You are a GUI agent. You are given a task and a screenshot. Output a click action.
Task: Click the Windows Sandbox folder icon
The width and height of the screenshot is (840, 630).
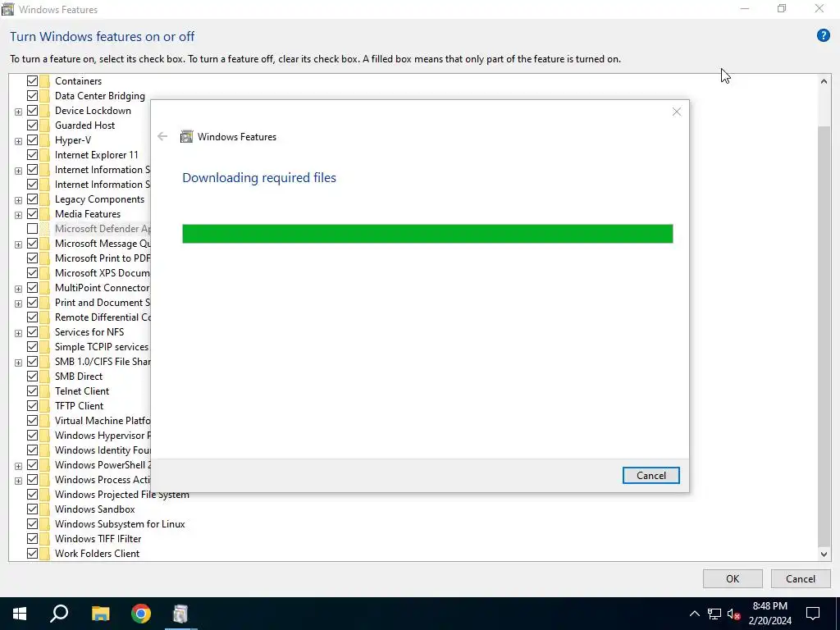(44, 509)
